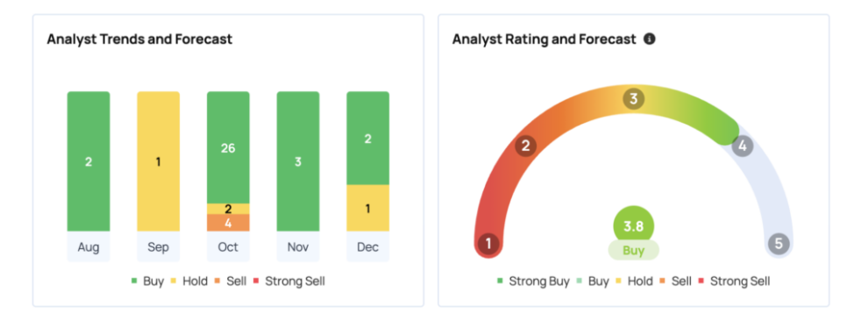Click the info icon beside Analyst Rating and Forecast
Screen dimensions: 868x321
[x=650, y=39]
